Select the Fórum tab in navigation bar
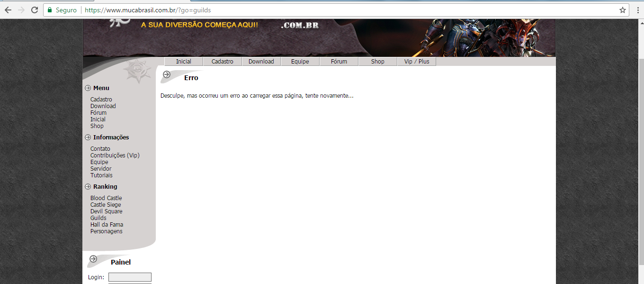 339,62
